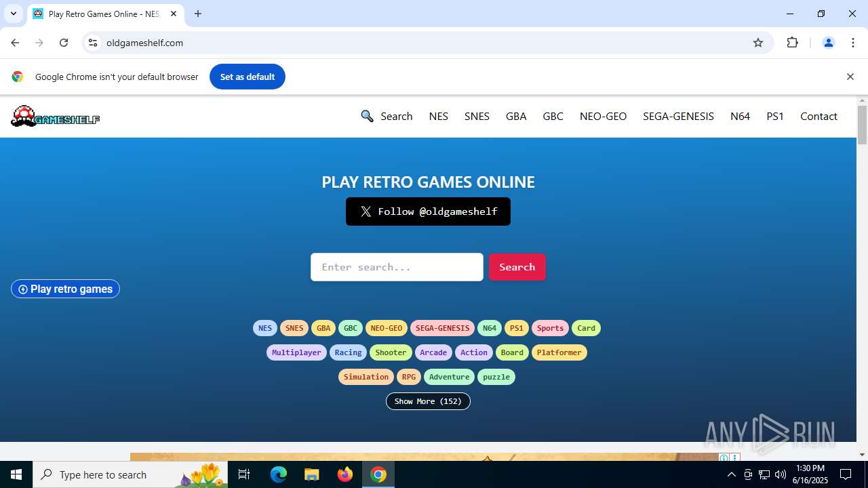Open the volume icon in system tray
Viewport: 868px width, 488px height.
(x=781, y=474)
